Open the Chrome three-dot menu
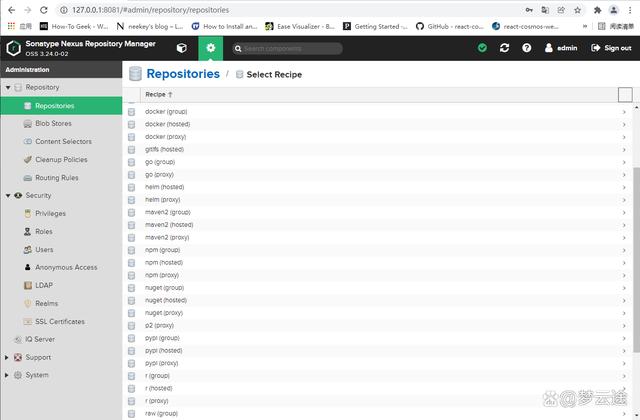Viewport: 640px width, 420px height. point(630,10)
